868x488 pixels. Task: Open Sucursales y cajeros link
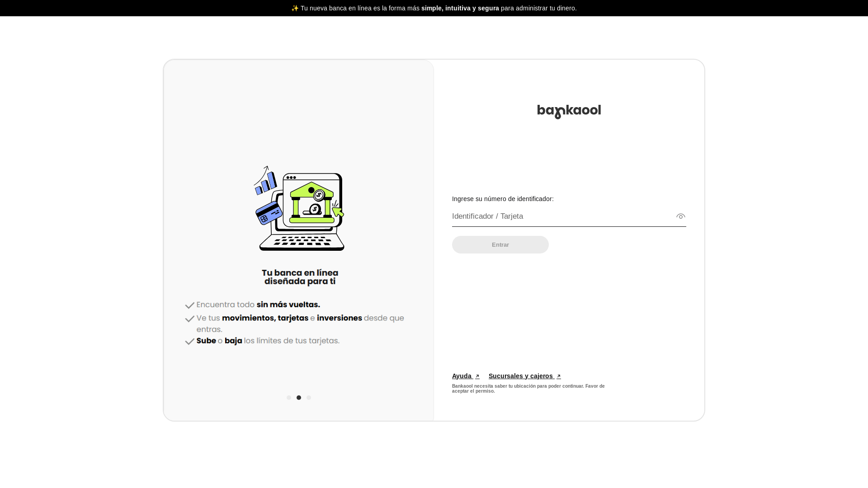tap(524, 376)
